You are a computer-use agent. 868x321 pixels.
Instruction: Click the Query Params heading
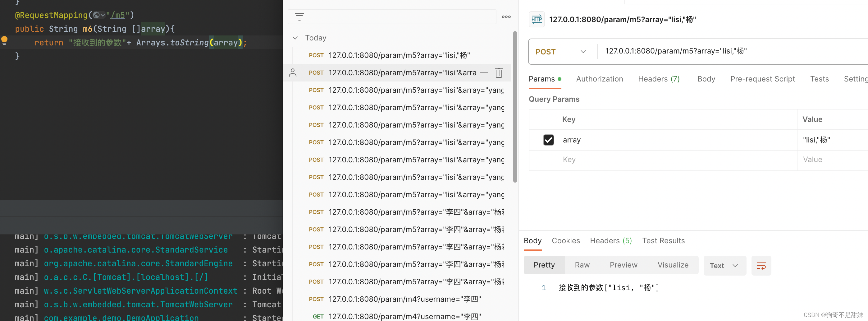(554, 99)
